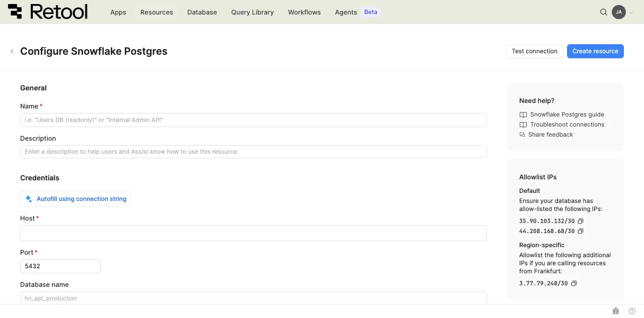Click the sparkle icon in Autofill button
Viewport: 644px width, 318px height.
point(29,199)
